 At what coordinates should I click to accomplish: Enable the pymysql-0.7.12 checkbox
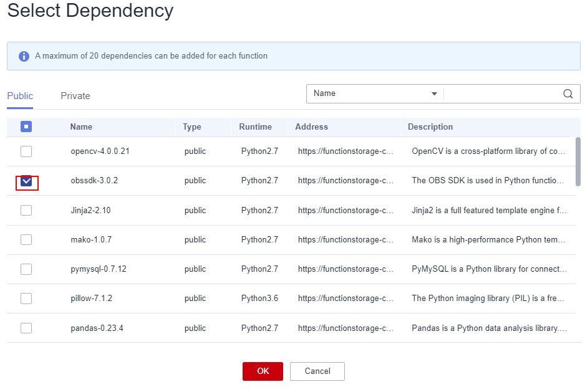(26, 269)
